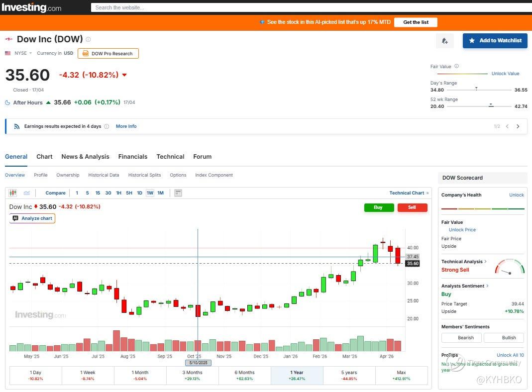Show next notice with right arrow

518,126
